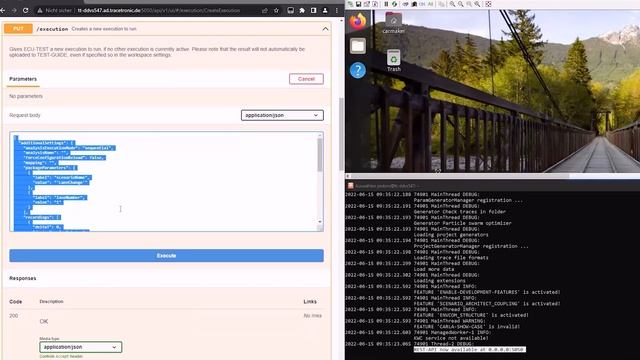Viewport: 640px width, 360px height.
Task: Open the Files app in remote dock
Action: point(358,46)
